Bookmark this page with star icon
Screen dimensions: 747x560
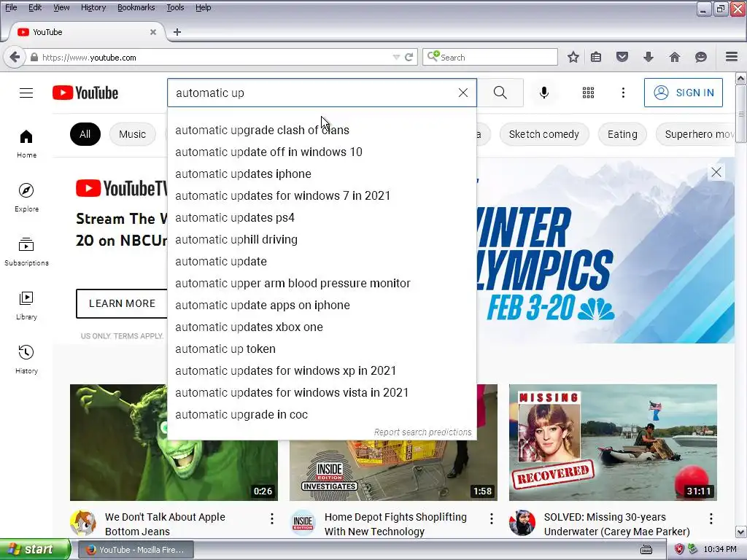(573, 57)
